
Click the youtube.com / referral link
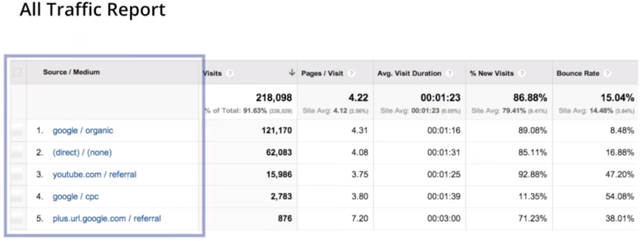pyautogui.click(x=95, y=174)
